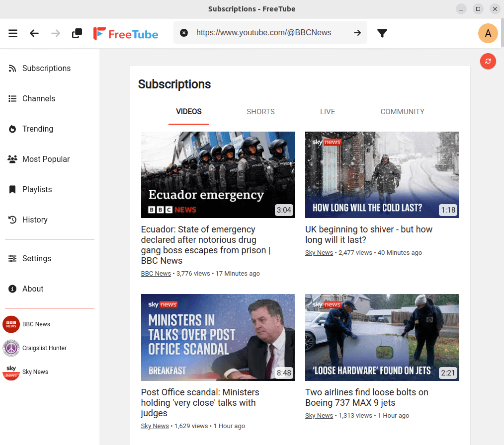Switch to the Shorts tab

[x=260, y=112]
